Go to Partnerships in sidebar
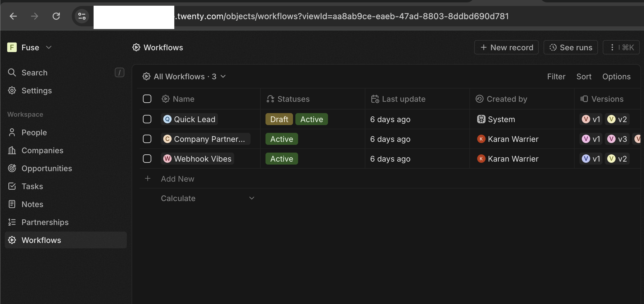The width and height of the screenshot is (644, 304). [45, 222]
